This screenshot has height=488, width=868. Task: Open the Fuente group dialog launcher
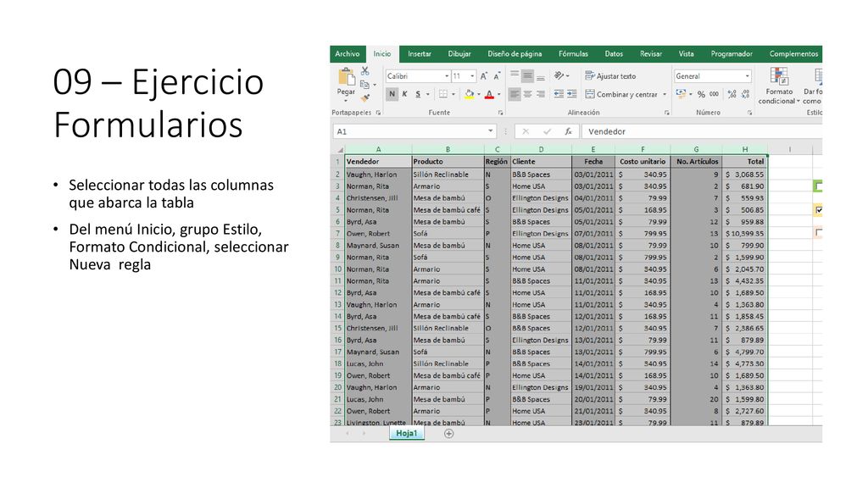(x=500, y=113)
